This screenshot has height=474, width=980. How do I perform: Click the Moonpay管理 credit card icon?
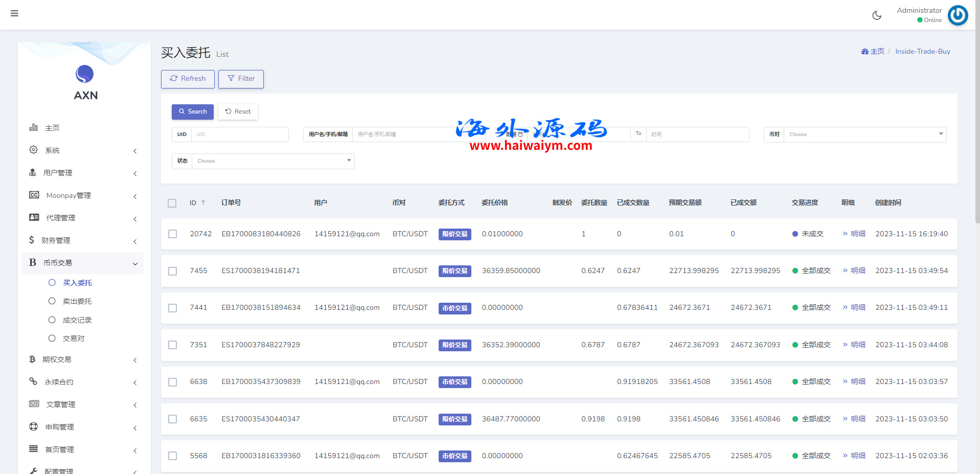pyautogui.click(x=34, y=195)
